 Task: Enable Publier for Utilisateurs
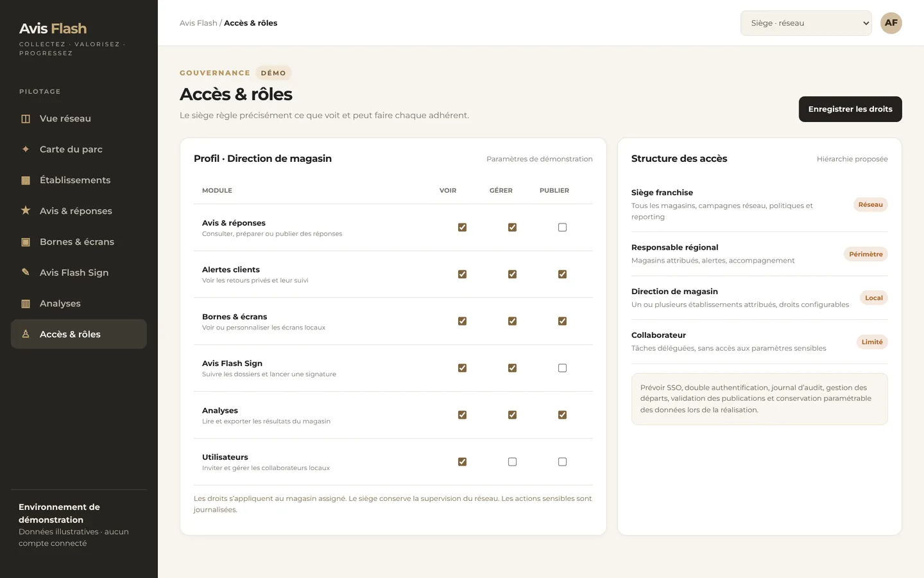pyautogui.click(x=562, y=462)
